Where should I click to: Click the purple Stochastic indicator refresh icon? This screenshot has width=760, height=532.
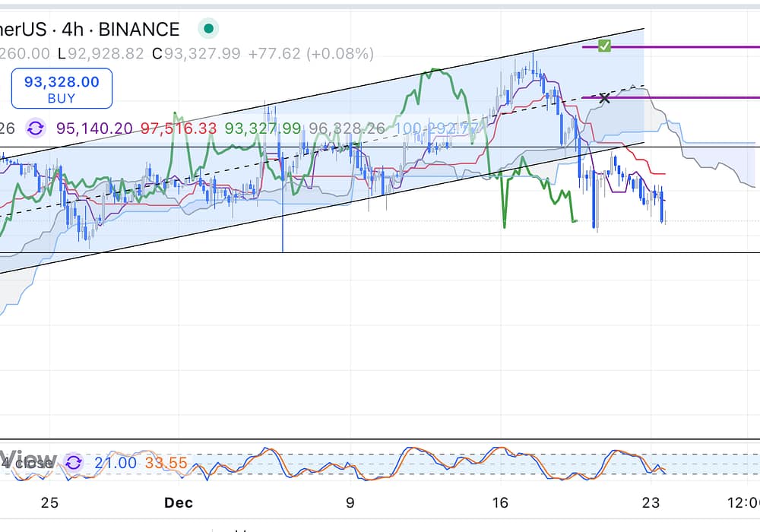pos(74,462)
